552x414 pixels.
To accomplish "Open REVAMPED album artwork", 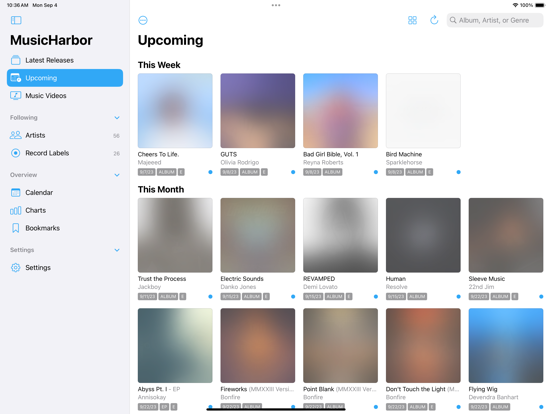I will coord(340,235).
